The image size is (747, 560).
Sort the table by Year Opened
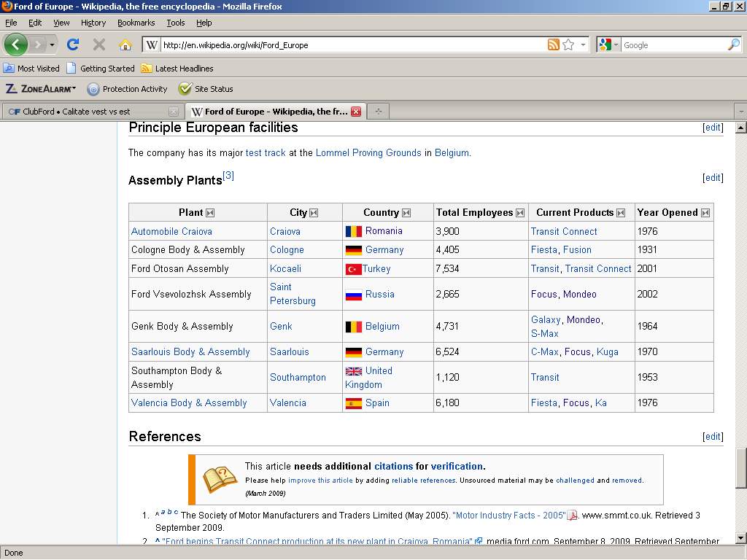[x=705, y=213]
